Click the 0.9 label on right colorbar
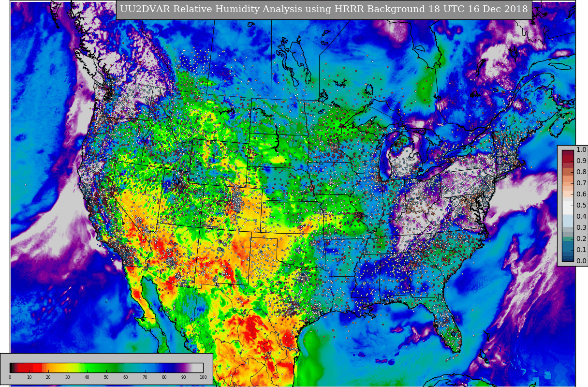 click(x=581, y=161)
